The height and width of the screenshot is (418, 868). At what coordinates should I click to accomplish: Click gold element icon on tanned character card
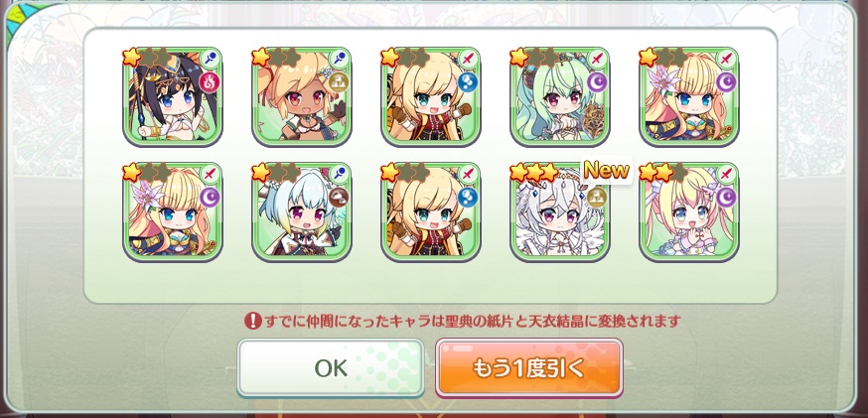pos(339,82)
